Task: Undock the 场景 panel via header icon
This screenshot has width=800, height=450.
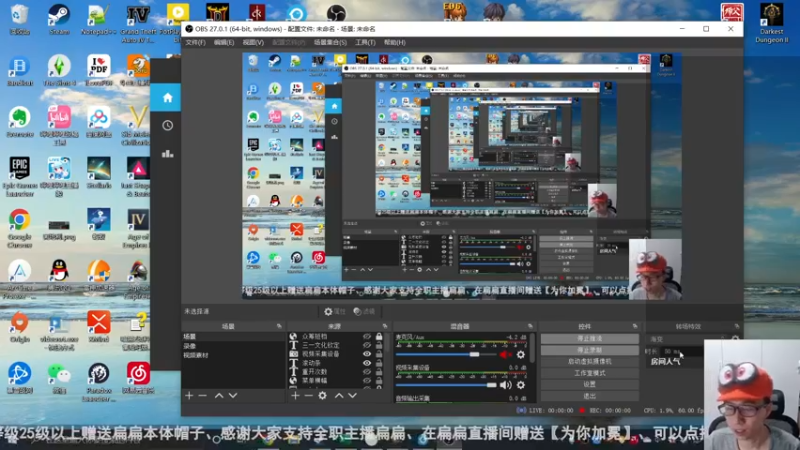Action: coord(279,326)
